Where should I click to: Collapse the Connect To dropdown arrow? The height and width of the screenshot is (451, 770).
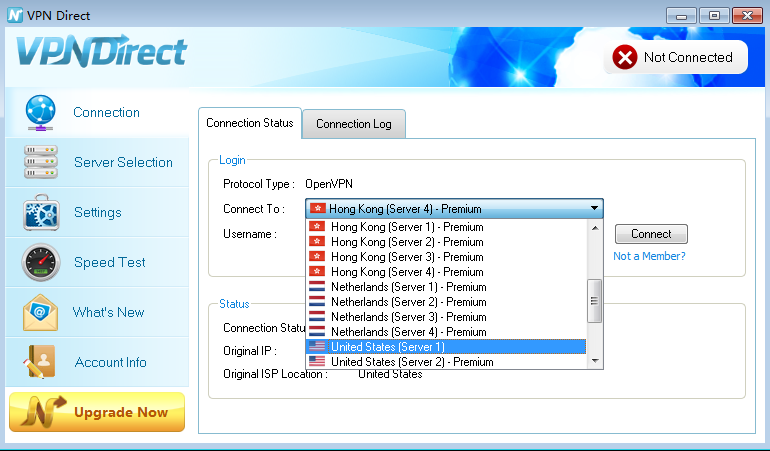(594, 208)
